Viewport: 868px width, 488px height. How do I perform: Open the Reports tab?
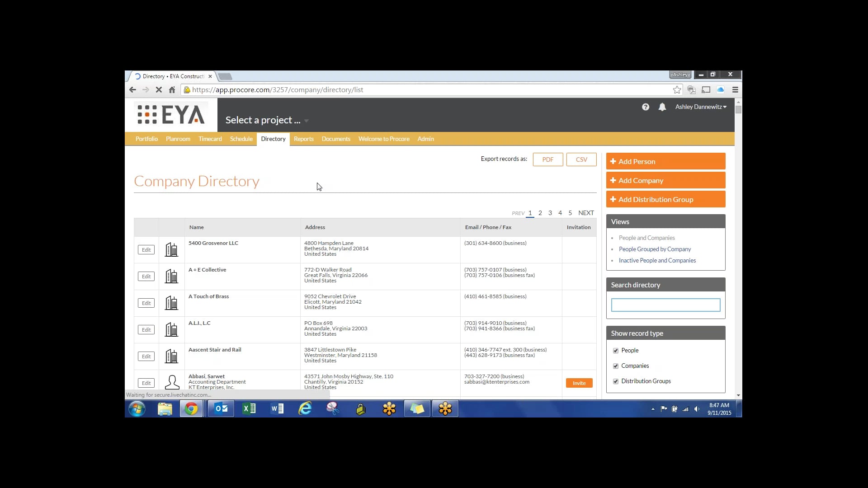point(303,139)
